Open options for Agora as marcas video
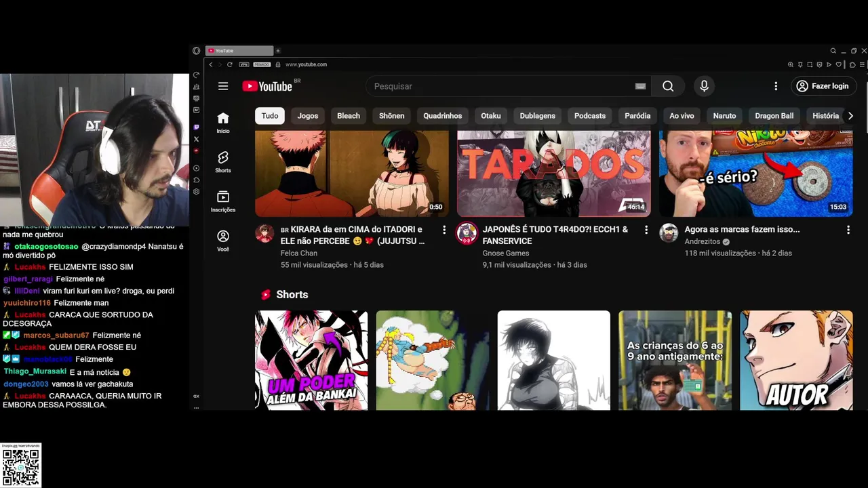868x488 pixels. click(x=848, y=230)
